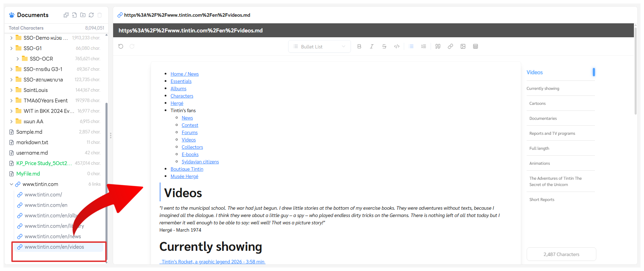Screen dimensions: 644x271
Task: Click the 2,487 Characters counter box
Action: click(561, 254)
